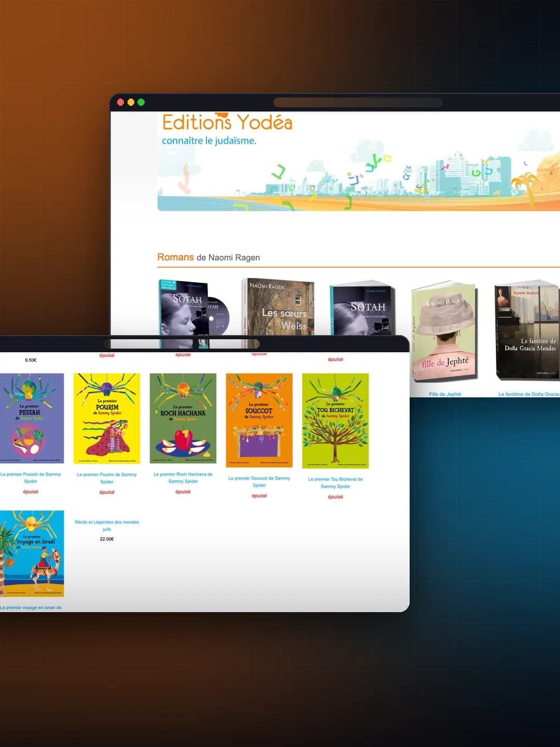Open the fille de Jephté book cover
The width and height of the screenshot is (560, 747).
coord(444,332)
